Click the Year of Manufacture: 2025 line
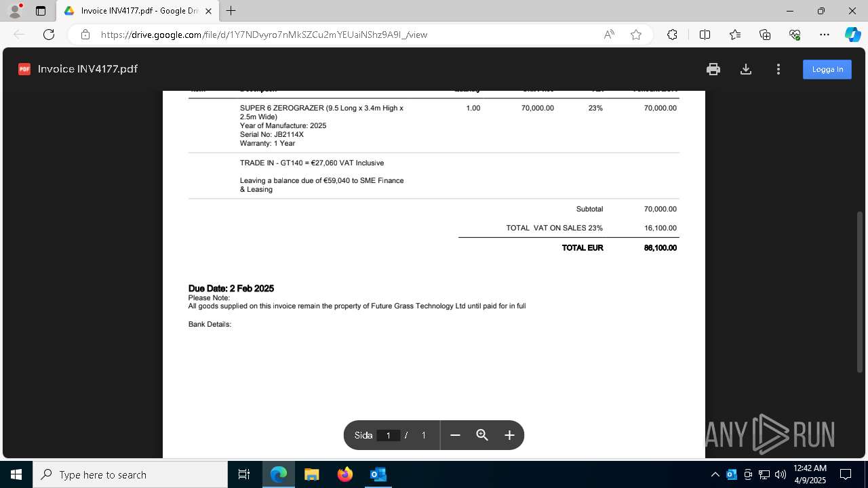Image resolution: width=868 pixels, height=488 pixels. 283,126
